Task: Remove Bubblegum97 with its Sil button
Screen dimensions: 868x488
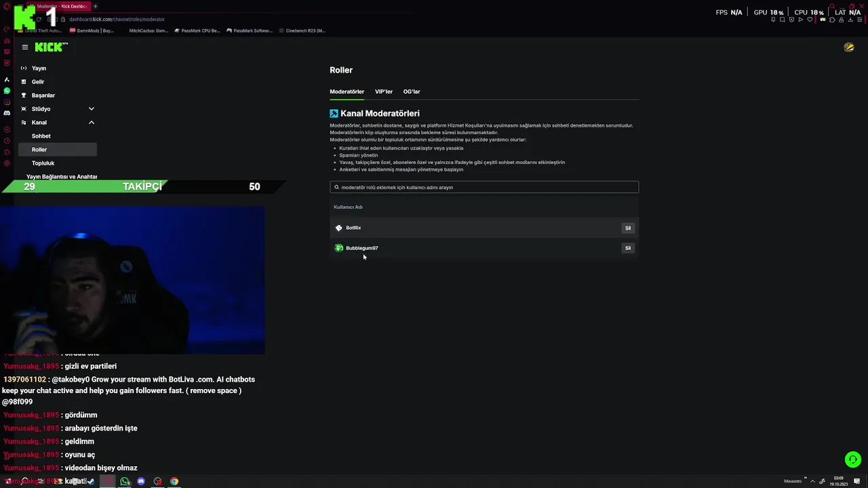Action: pos(628,248)
